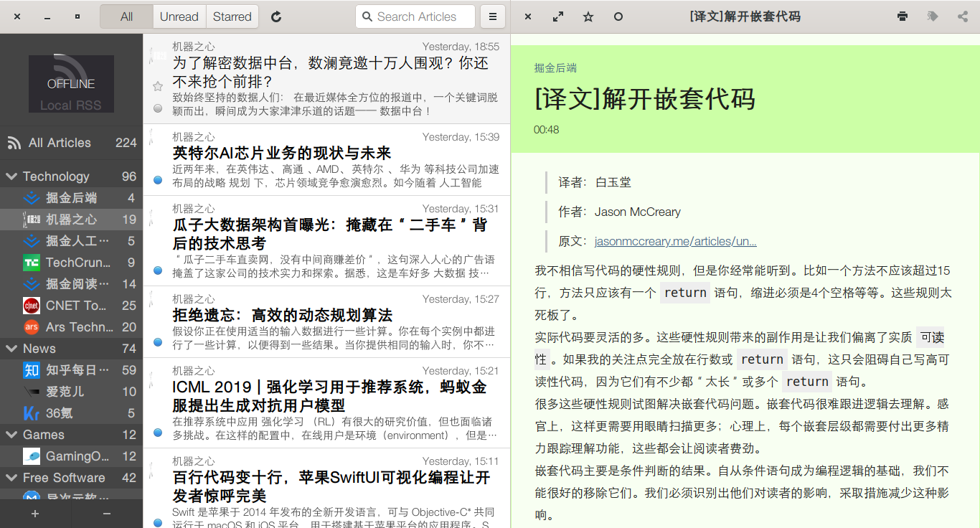Select All Articles in sidebar
The height and width of the screenshot is (528, 980).
coord(71,143)
